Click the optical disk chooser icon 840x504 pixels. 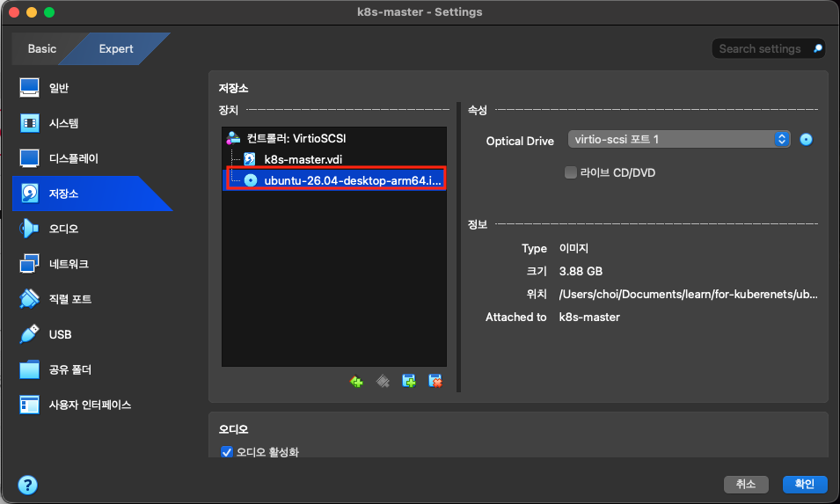pyautogui.click(x=806, y=140)
